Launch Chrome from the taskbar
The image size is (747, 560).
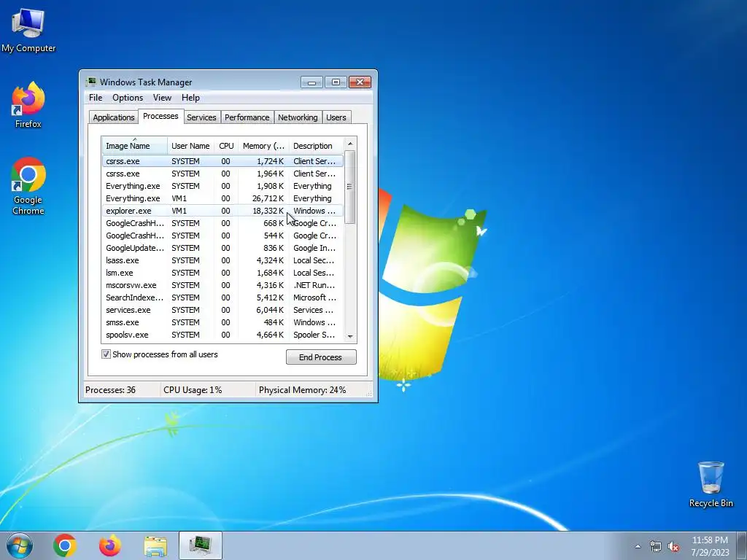pyautogui.click(x=65, y=545)
